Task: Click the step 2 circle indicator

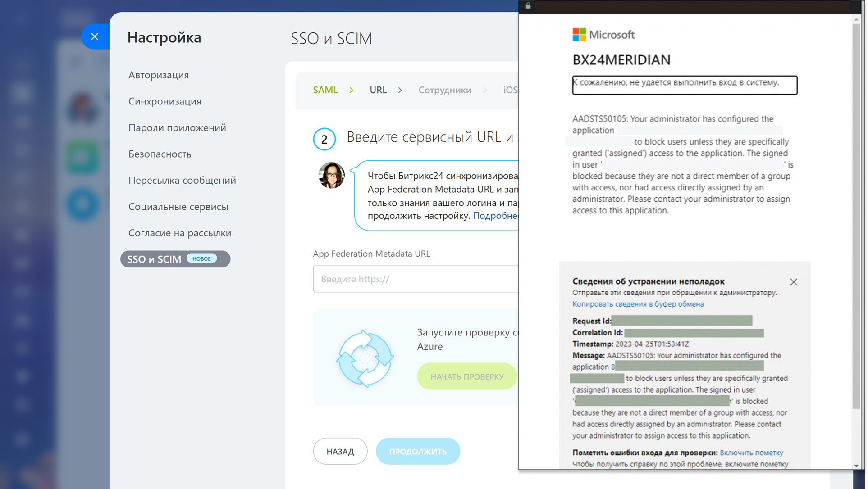Action: point(324,140)
